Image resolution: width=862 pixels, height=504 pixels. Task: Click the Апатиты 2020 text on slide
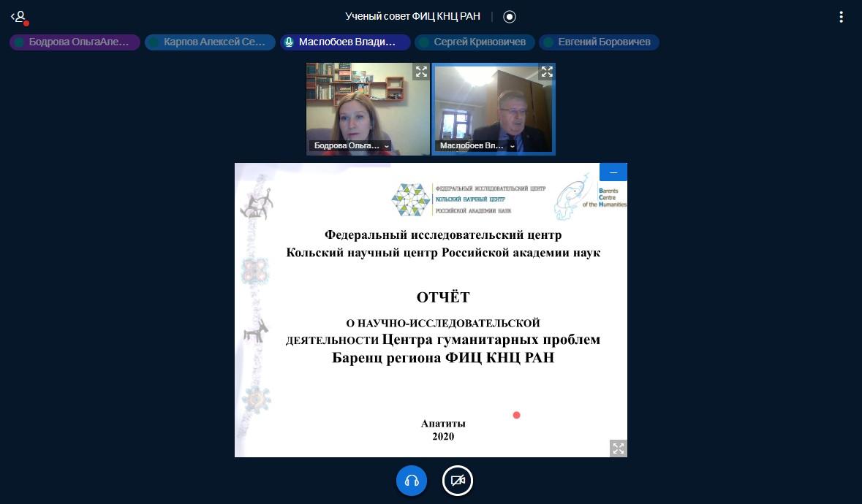(x=443, y=430)
